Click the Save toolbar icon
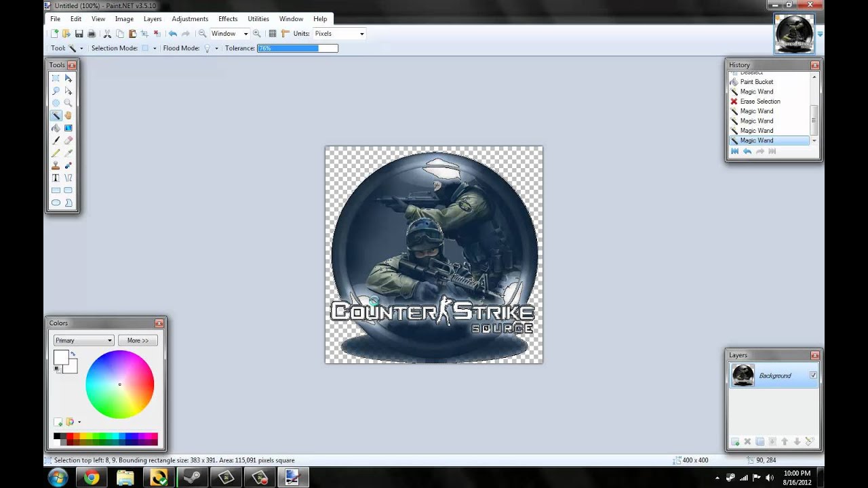 (x=79, y=34)
